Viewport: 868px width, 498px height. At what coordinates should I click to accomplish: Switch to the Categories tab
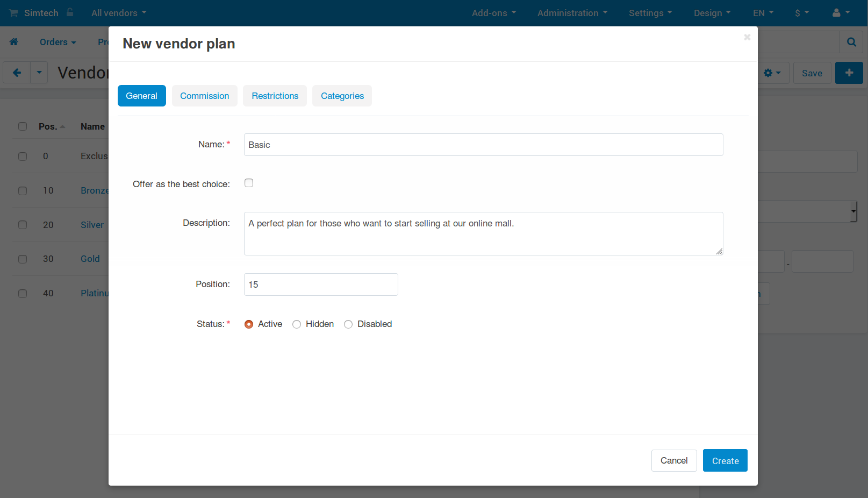(342, 96)
